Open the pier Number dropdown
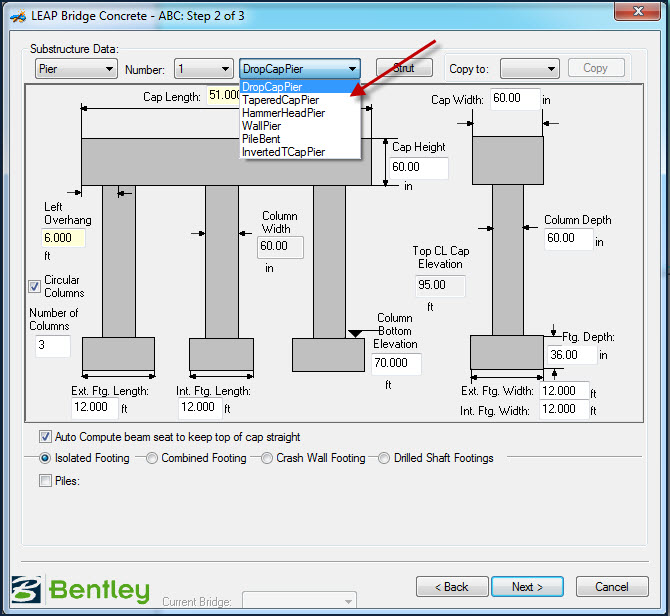Image resolution: width=670 pixels, height=616 pixels. click(x=204, y=69)
